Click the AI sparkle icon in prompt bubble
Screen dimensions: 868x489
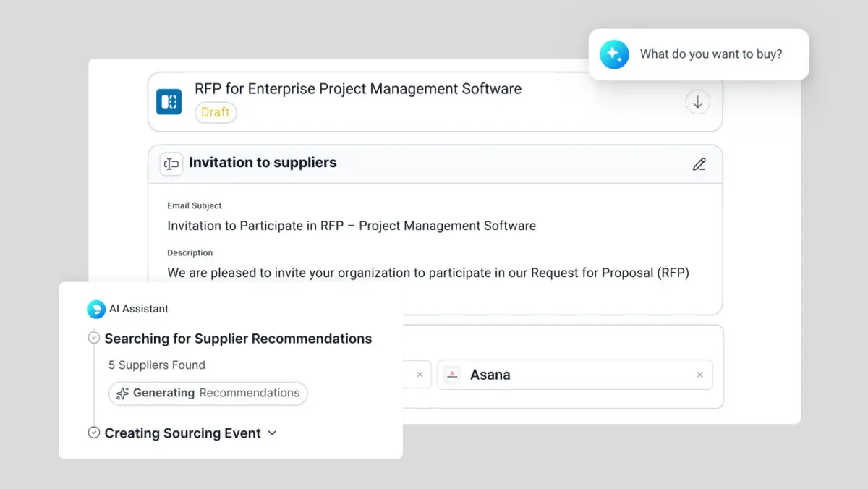(x=614, y=54)
